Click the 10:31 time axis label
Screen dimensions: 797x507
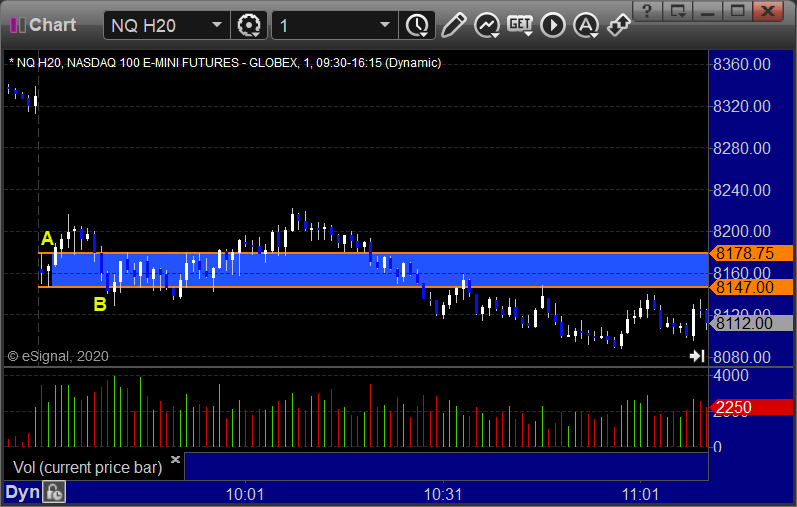point(443,494)
